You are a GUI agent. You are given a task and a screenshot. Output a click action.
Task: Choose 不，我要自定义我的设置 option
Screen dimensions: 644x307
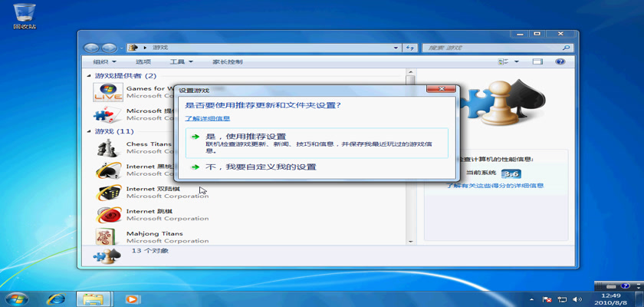[260, 167]
